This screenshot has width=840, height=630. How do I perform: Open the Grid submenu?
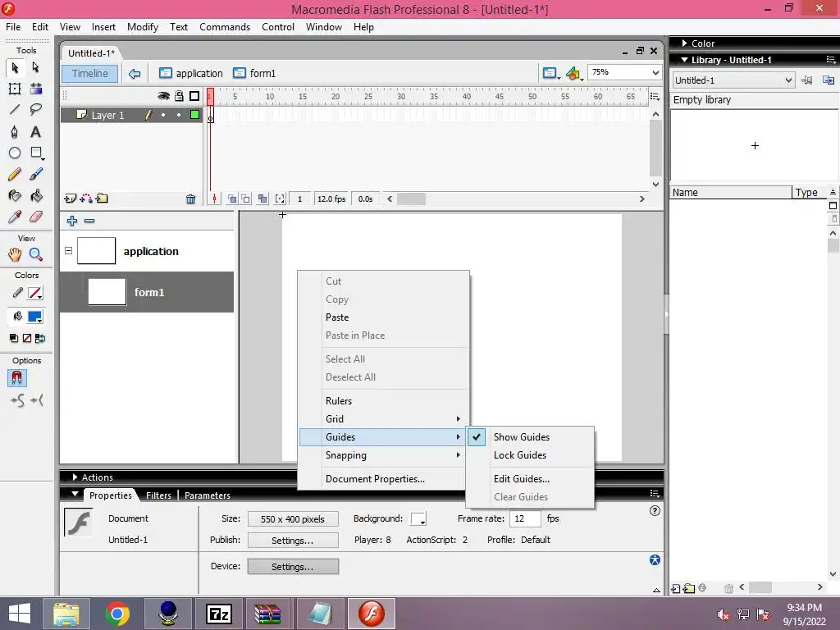[x=384, y=419]
